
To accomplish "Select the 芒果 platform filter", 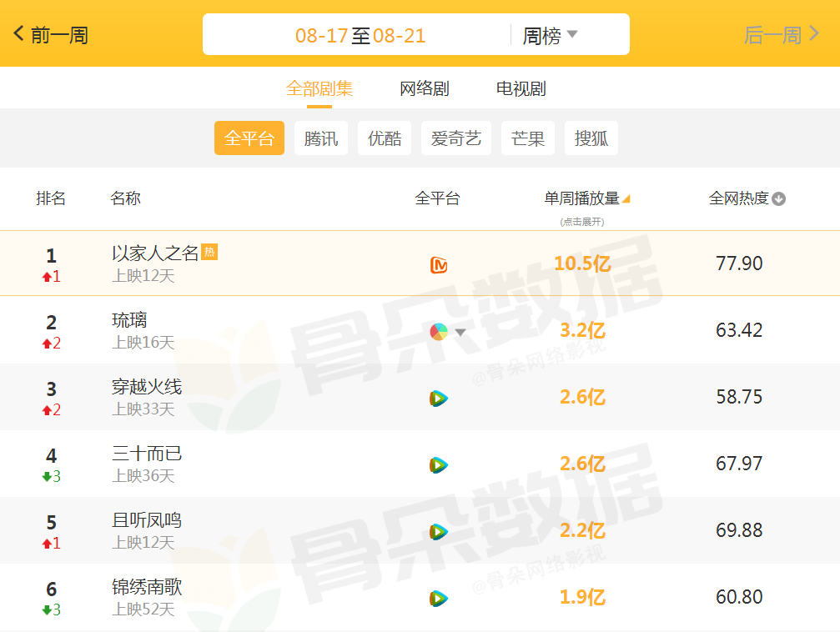I will point(528,138).
